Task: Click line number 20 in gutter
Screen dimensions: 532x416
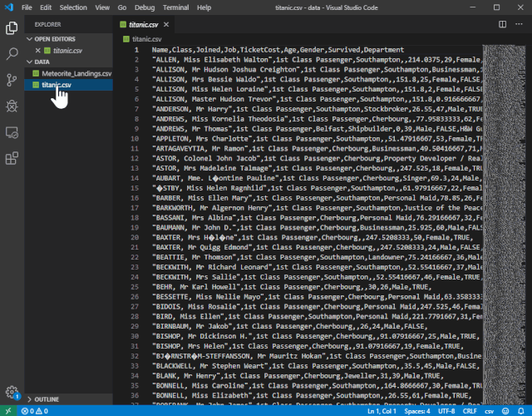Action: (135, 237)
